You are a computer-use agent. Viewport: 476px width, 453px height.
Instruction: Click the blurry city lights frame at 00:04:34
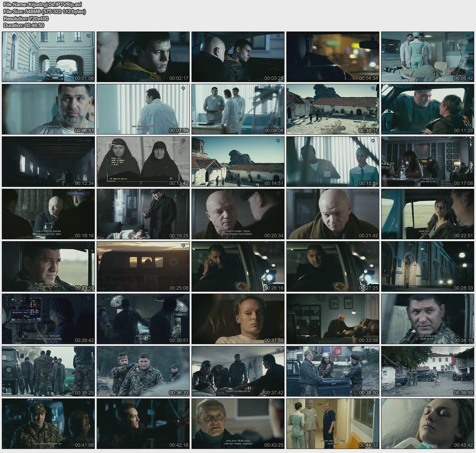[332, 57]
